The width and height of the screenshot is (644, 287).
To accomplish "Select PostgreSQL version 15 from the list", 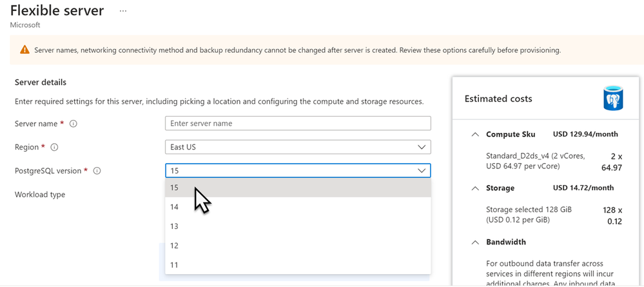I will tap(297, 188).
